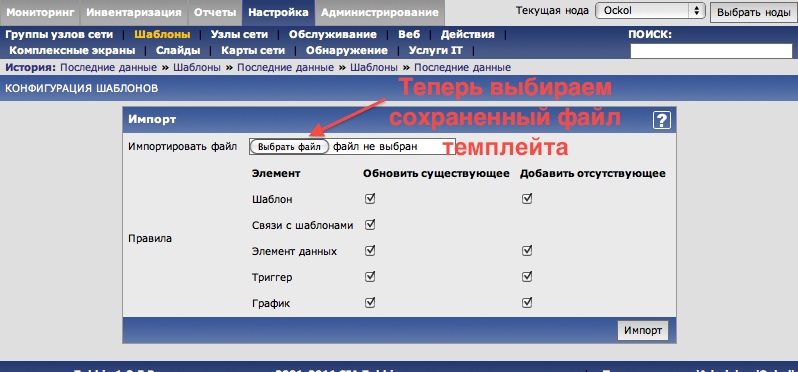The height and width of the screenshot is (372, 798).
Task: Click the Добавить отсутствующее column header
Action: tap(592, 174)
